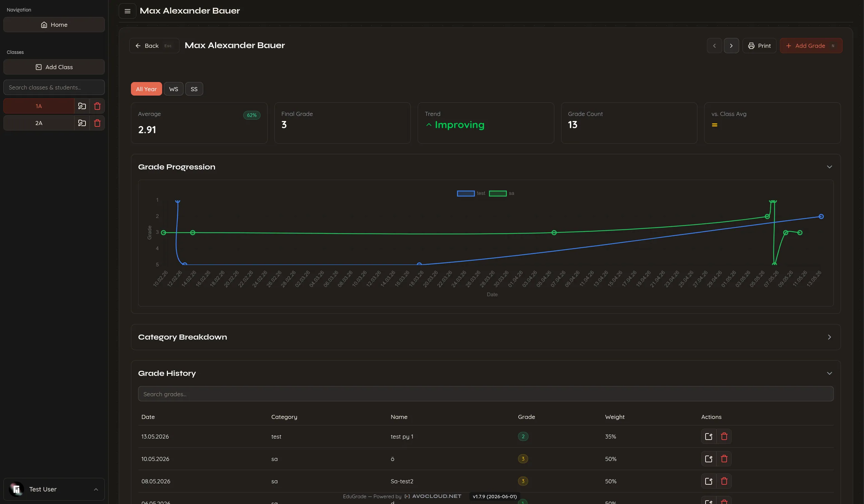Print the student report
The width and height of the screenshot is (864, 504).
[x=759, y=45]
